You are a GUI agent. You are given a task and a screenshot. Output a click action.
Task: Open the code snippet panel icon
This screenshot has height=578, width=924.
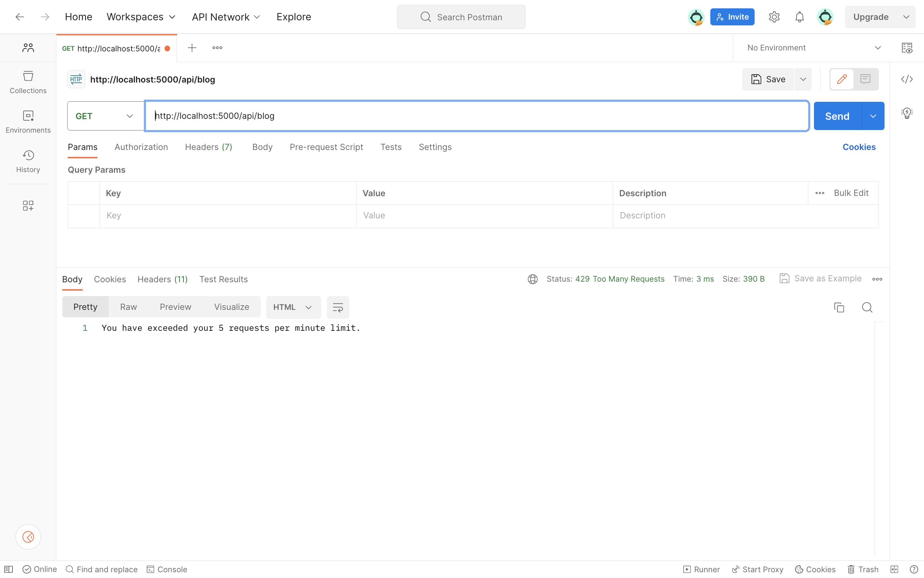pyautogui.click(x=907, y=79)
